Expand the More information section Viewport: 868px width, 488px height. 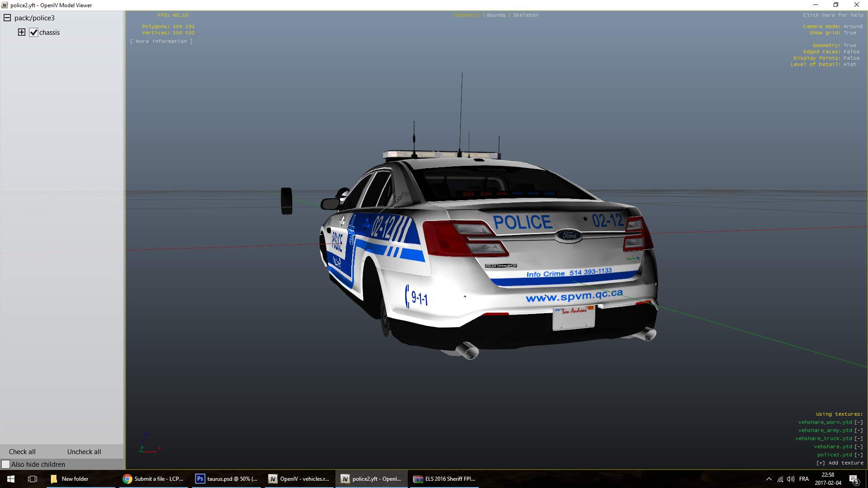coord(161,41)
